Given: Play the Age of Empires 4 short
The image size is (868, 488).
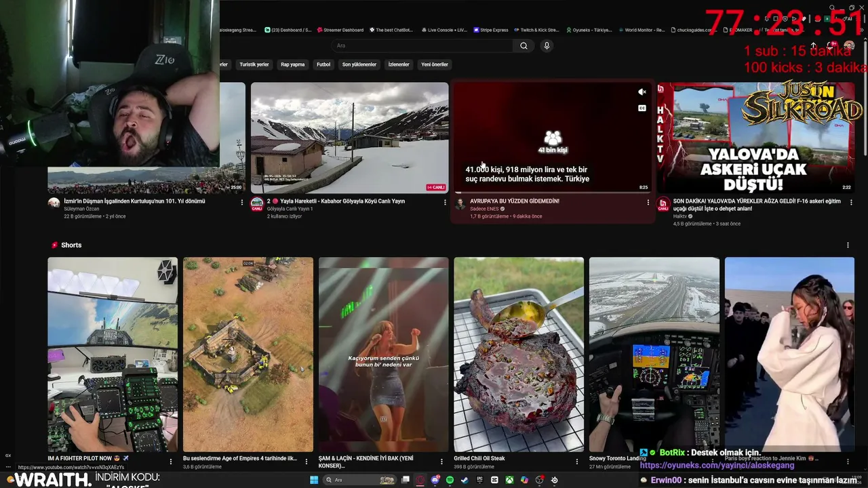Looking at the screenshot, I should pos(248,354).
